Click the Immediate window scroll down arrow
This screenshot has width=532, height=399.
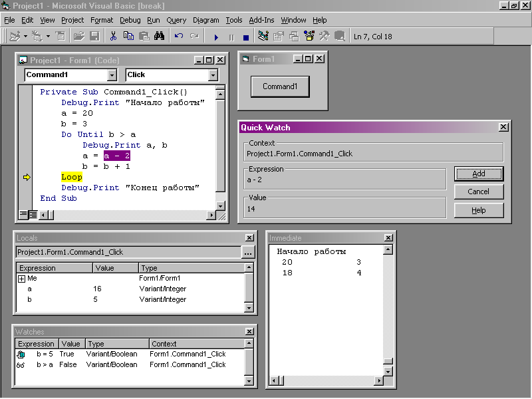click(x=388, y=372)
